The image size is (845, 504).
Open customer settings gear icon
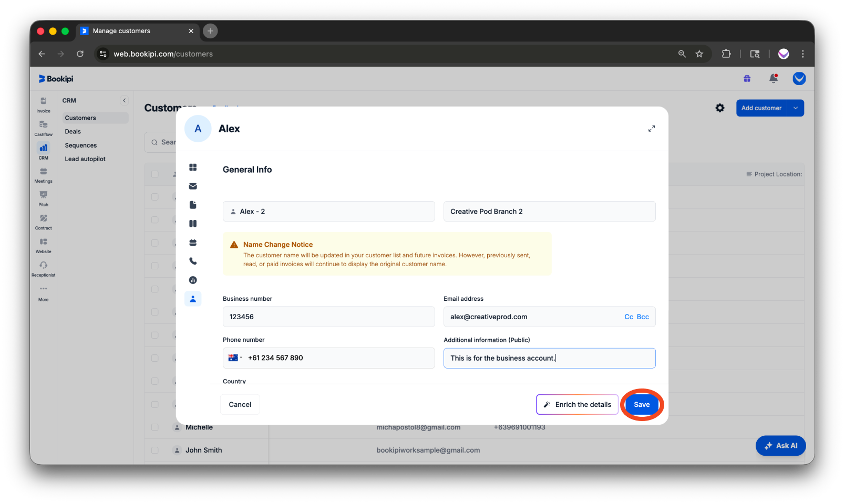(x=720, y=108)
